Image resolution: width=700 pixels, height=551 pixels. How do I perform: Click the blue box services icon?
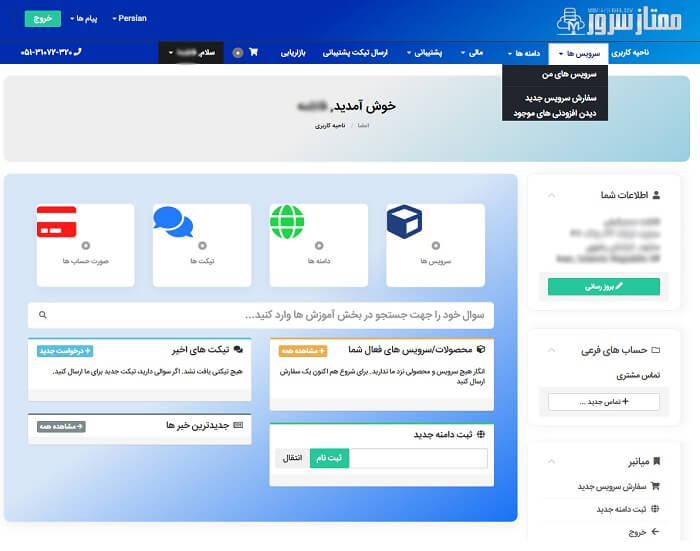pos(404,221)
